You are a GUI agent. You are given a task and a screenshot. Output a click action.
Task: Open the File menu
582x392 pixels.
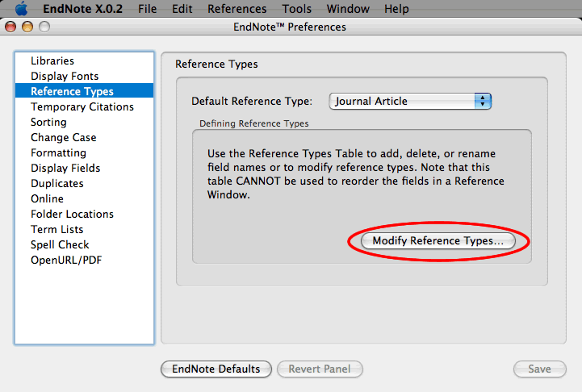[148, 9]
